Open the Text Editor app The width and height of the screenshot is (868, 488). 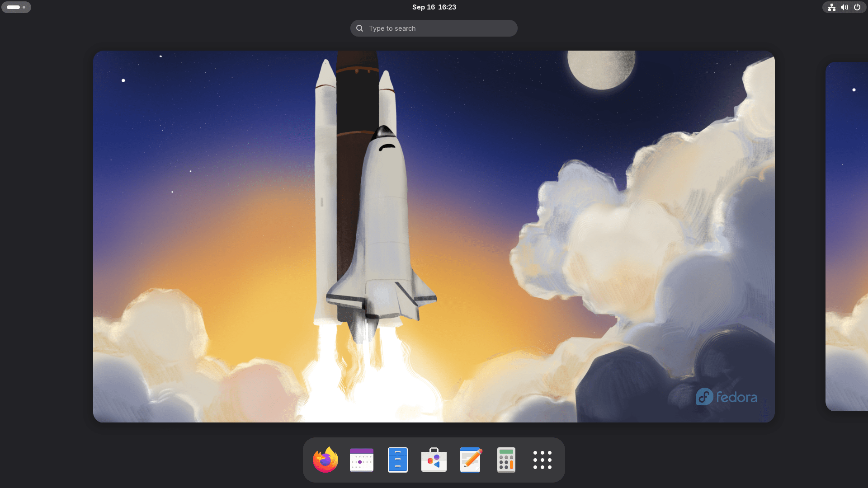(x=470, y=460)
